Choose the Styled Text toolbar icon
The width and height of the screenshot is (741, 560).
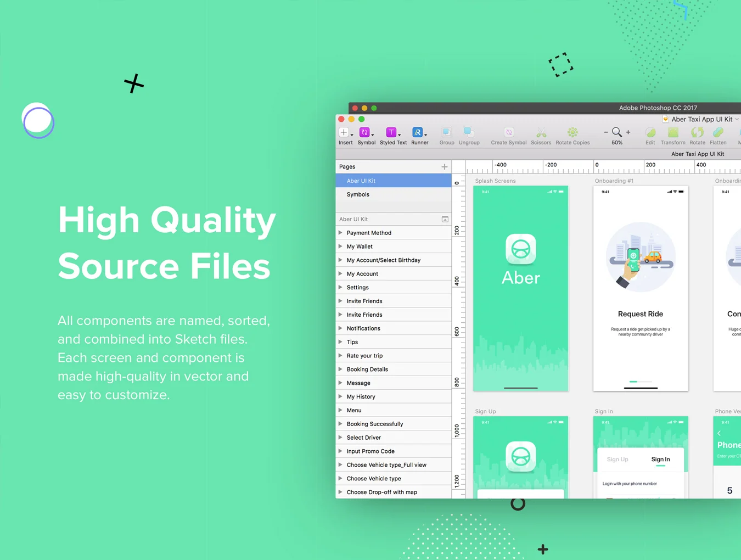click(391, 132)
